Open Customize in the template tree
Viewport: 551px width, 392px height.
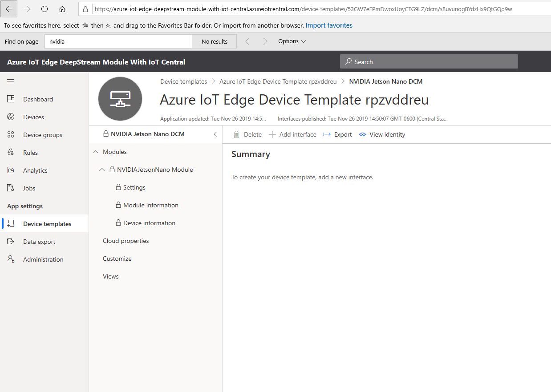tap(117, 259)
